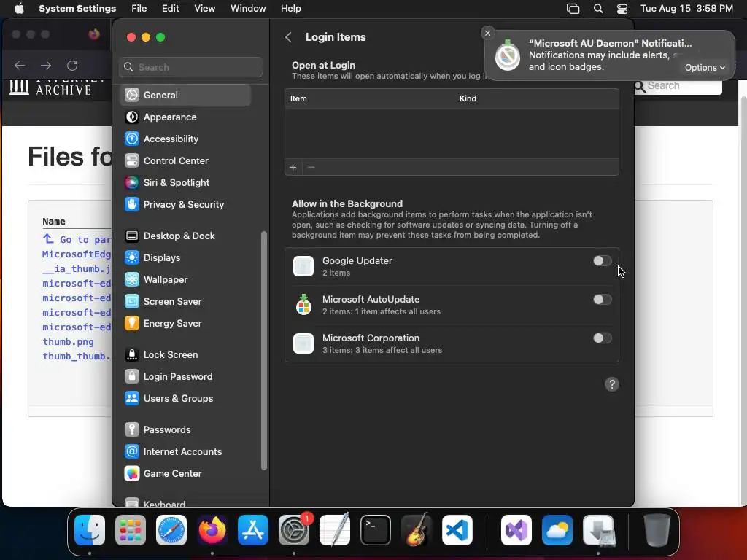Focus the System Settings search field

(x=190, y=67)
